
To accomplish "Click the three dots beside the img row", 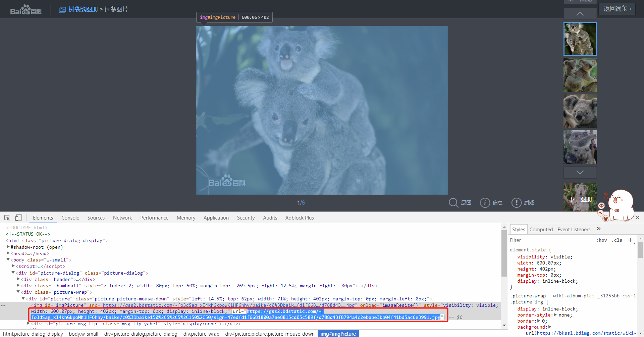I will click(x=3, y=306).
